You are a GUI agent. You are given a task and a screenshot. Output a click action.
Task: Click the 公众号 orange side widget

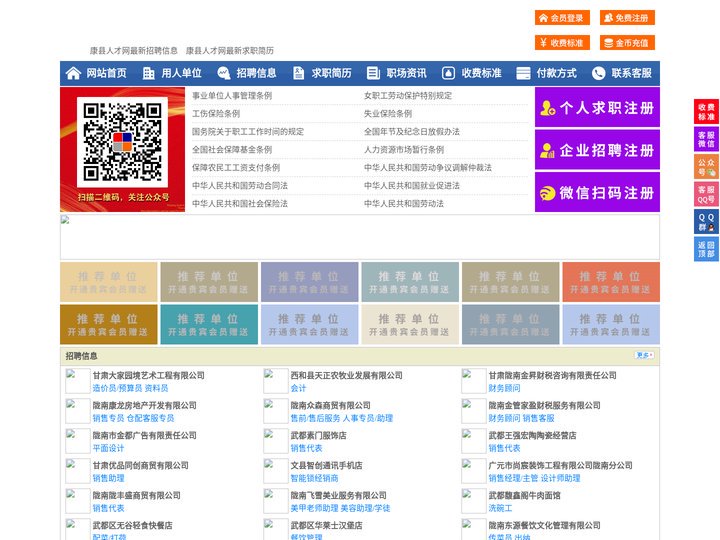coord(706,166)
